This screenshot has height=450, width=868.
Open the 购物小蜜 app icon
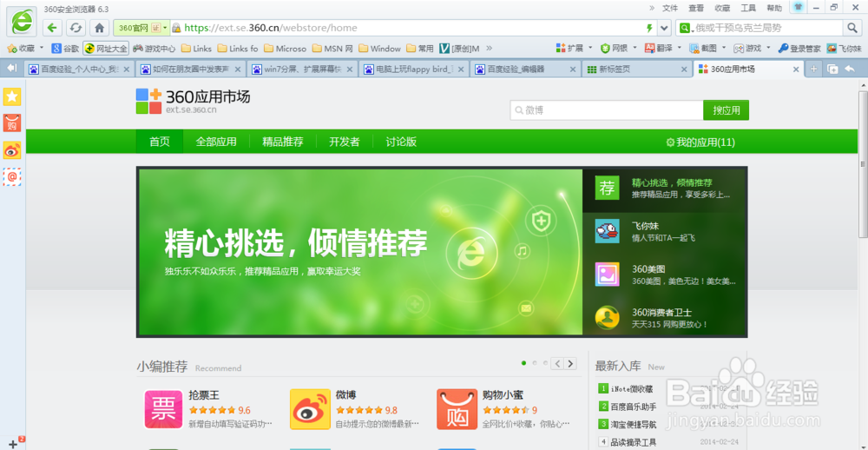point(457,409)
